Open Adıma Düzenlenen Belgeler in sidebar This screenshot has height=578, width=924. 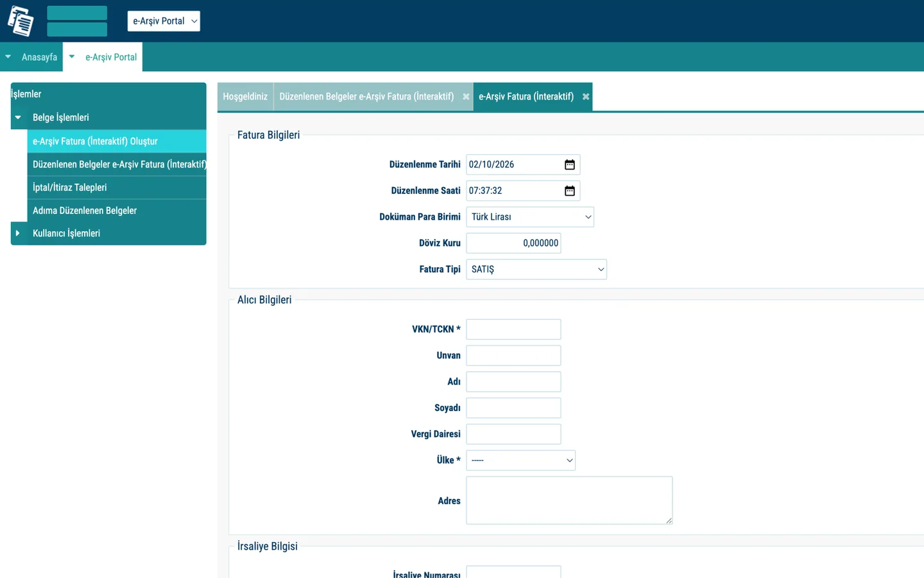coord(117,211)
